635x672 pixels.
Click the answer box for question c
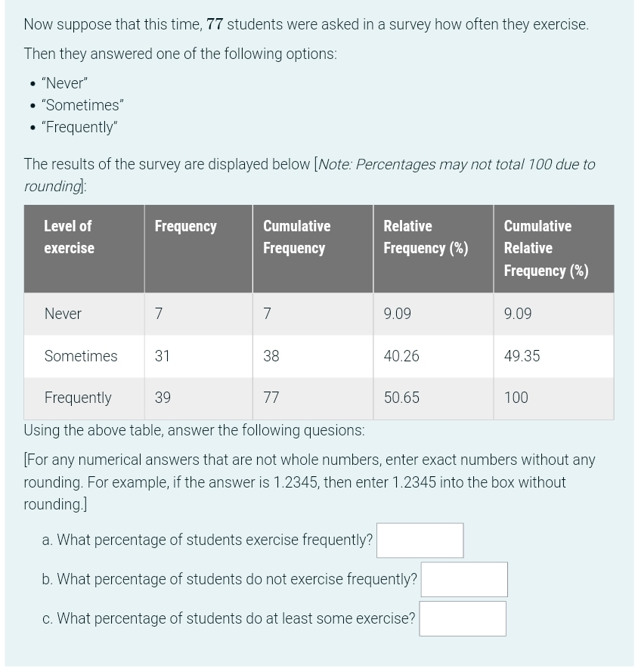coord(462,618)
